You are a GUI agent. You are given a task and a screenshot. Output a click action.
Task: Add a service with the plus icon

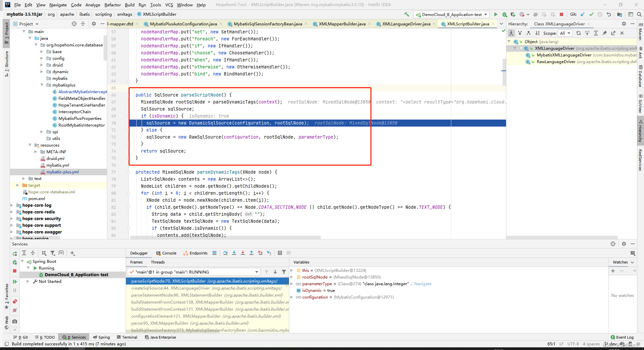point(72,253)
